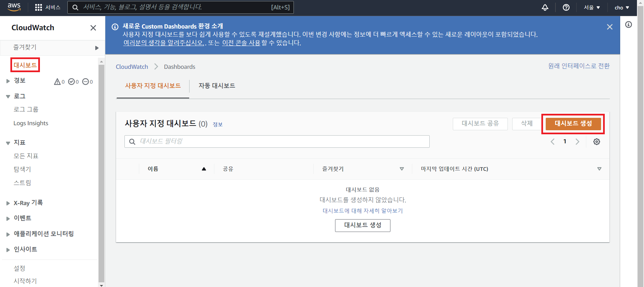Open the help question mark icon
The height and width of the screenshot is (287, 644).
[566, 7]
